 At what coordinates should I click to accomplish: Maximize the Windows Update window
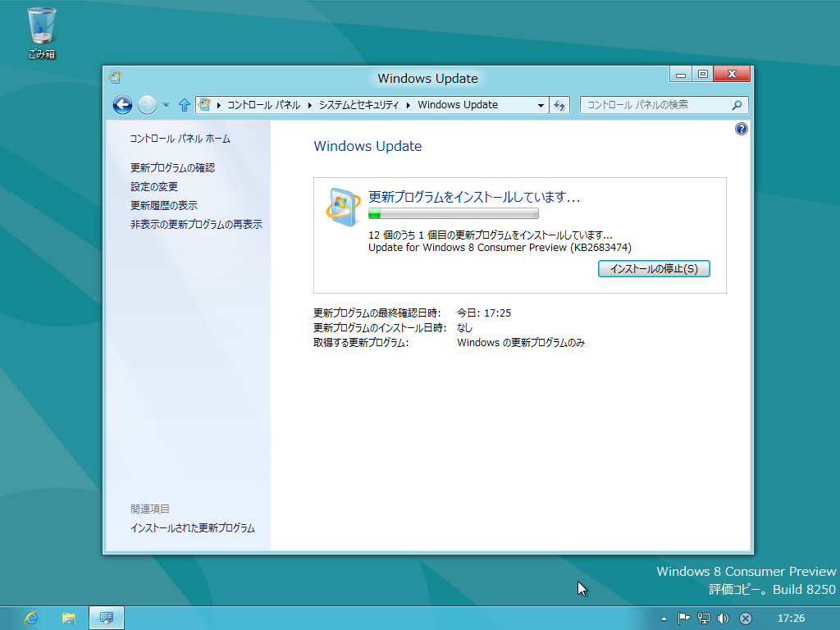click(703, 75)
